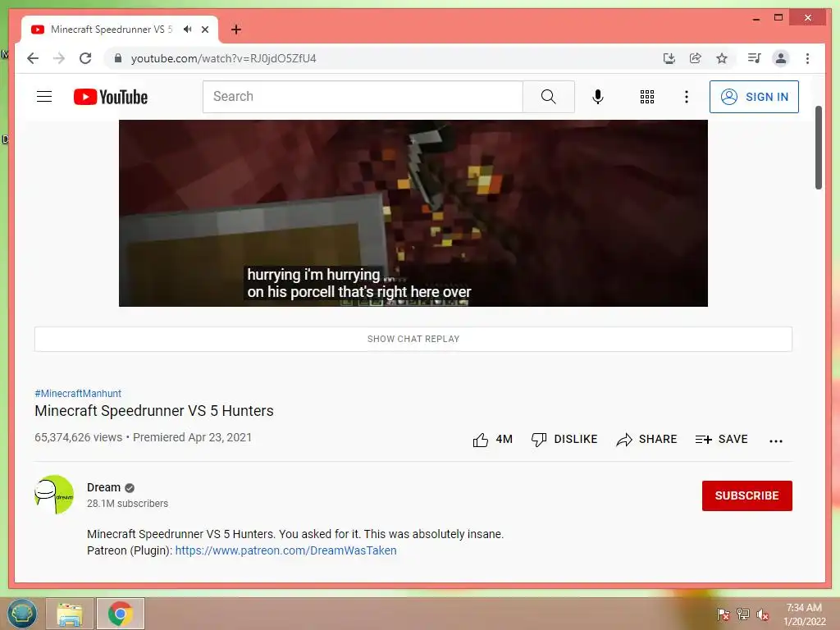This screenshot has width=840, height=630.
Task: Open the YouTube apps grid icon
Action: 646,97
